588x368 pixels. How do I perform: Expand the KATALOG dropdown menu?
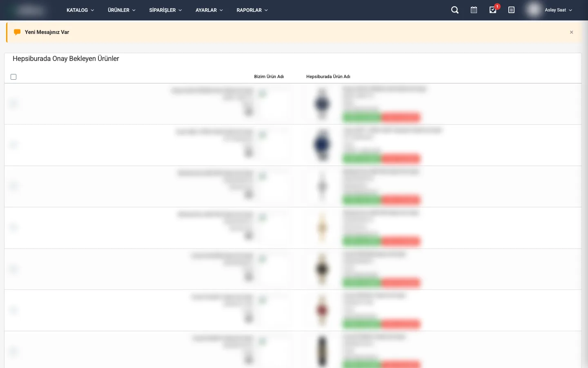[80, 10]
